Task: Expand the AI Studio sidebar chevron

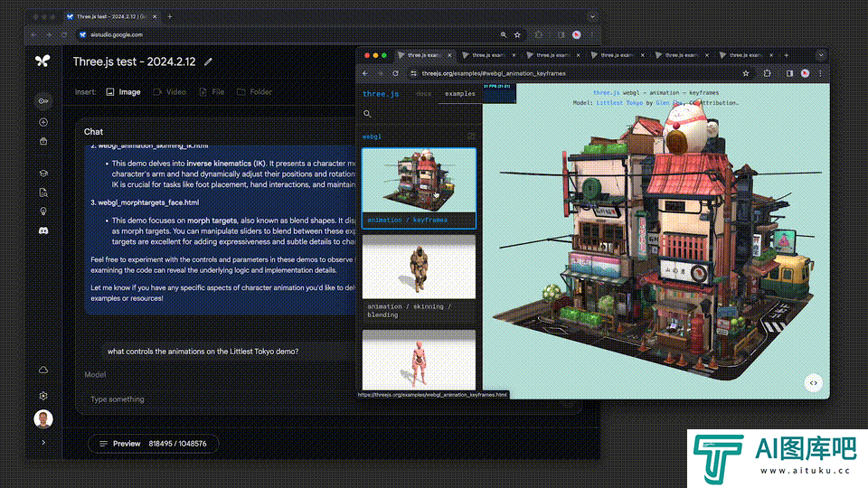Action: click(43, 443)
